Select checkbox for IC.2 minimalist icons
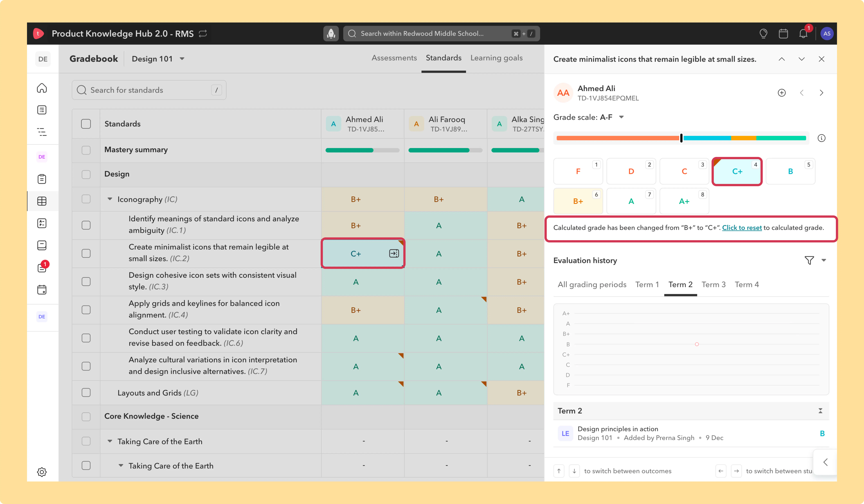The height and width of the screenshot is (504, 864). coord(86,253)
